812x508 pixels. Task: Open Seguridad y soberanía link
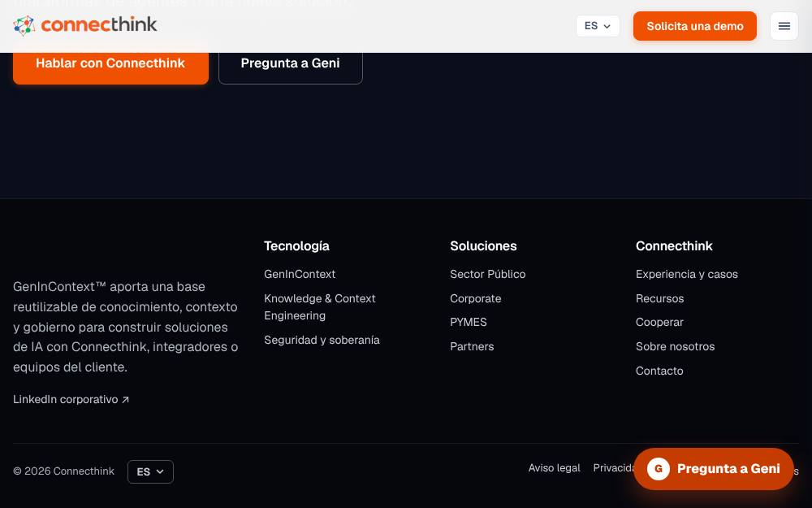[322, 340]
